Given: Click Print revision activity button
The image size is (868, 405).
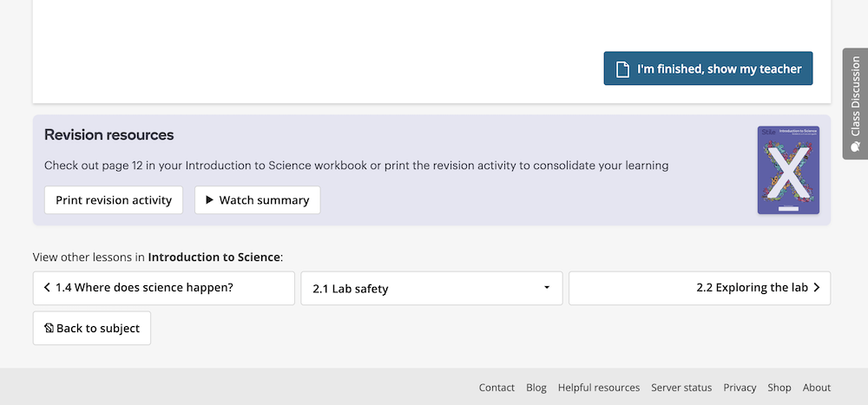Looking at the screenshot, I should (x=114, y=199).
